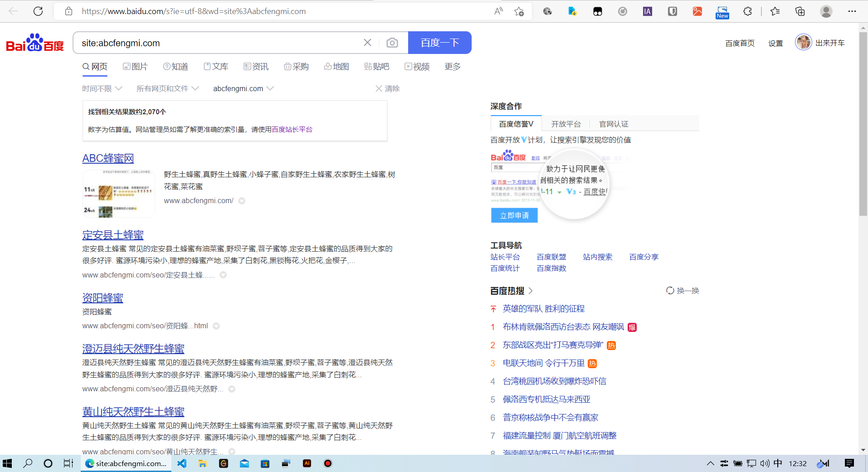This screenshot has width=868, height=472.
Task: Click the camera icon for image search
Action: 392,42
